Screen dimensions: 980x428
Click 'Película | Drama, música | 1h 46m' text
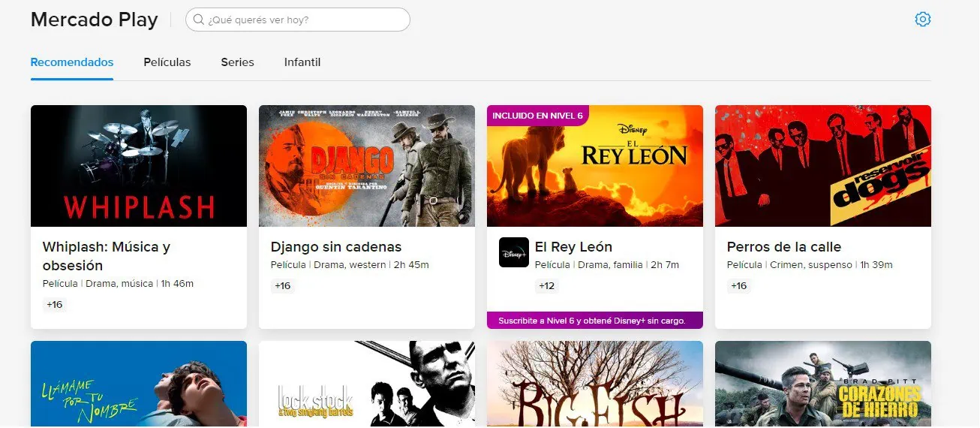(x=119, y=284)
